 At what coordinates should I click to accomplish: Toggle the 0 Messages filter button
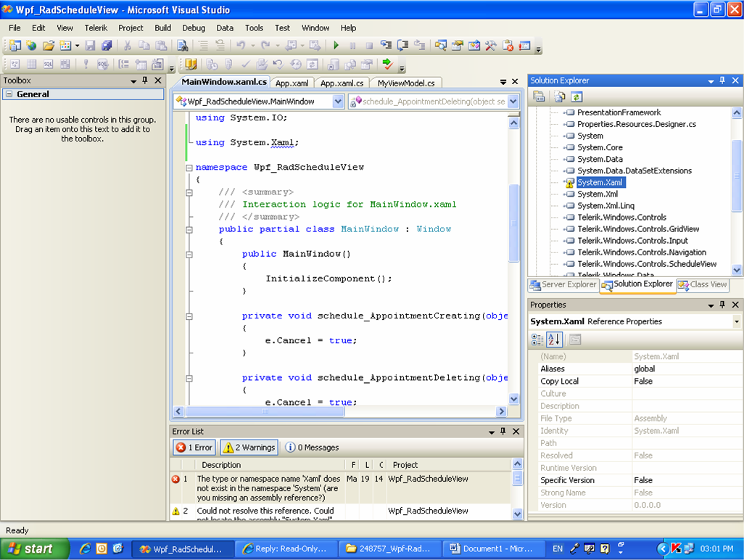[x=312, y=448]
